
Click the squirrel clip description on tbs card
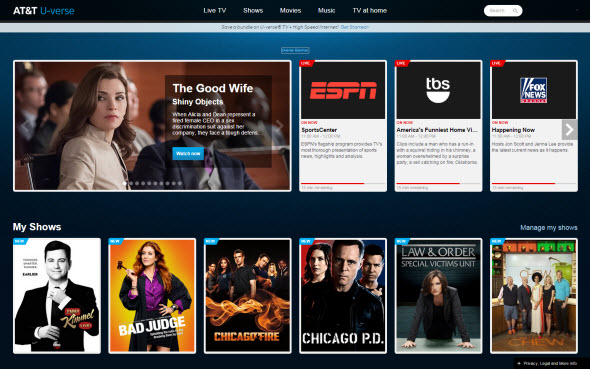pos(437,153)
